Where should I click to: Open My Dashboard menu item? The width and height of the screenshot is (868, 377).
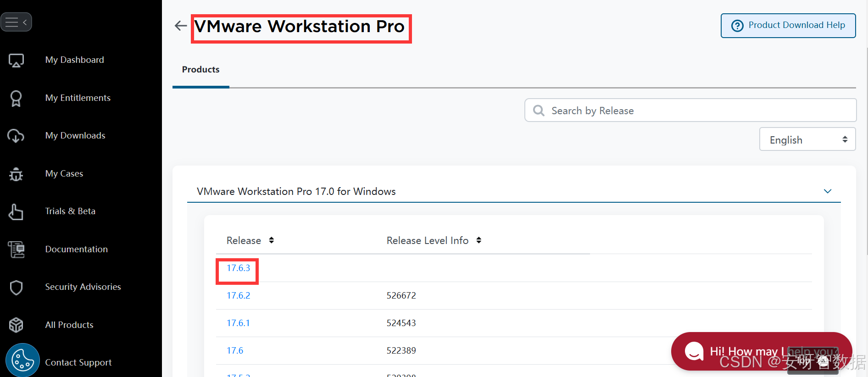point(75,60)
